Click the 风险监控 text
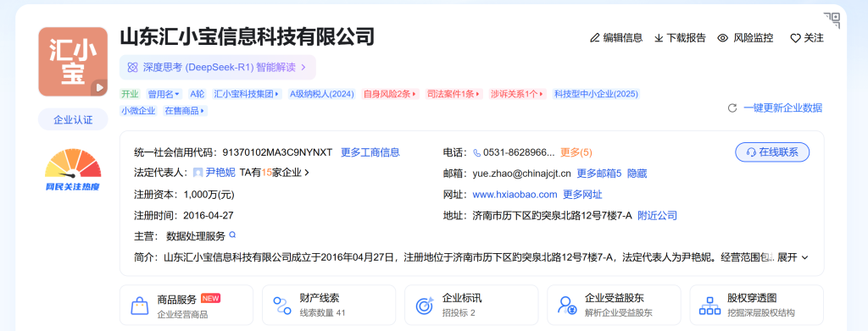The width and height of the screenshot is (868, 331). coord(754,38)
